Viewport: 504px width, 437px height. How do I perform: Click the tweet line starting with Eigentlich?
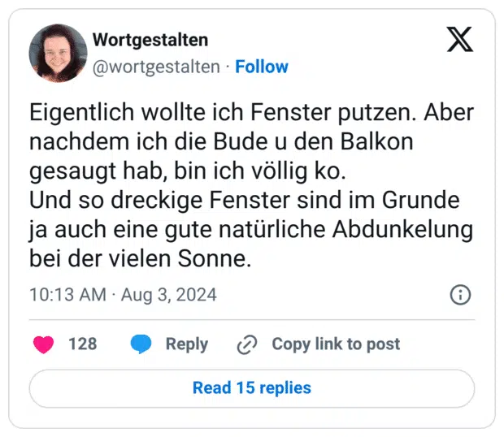251,111
